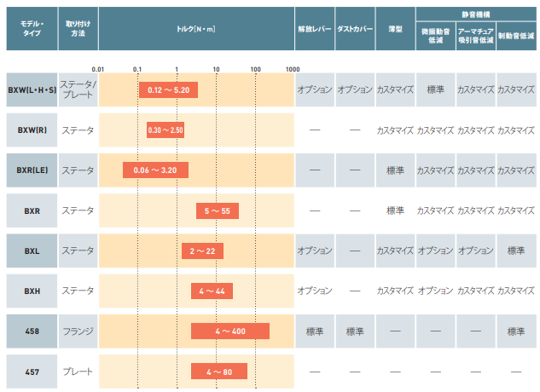This screenshot has width=540, height=392.
Task: Click the 4 ~ 400 torque range bar
Action: click(x=230, y=331)
